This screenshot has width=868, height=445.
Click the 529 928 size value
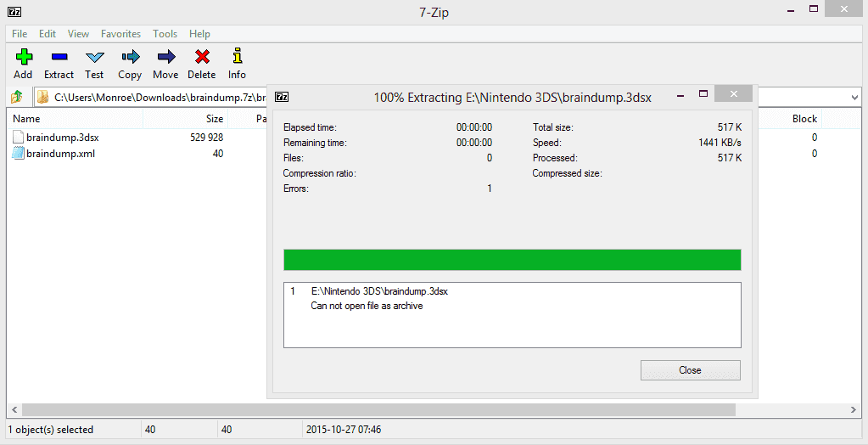point(206,137)
